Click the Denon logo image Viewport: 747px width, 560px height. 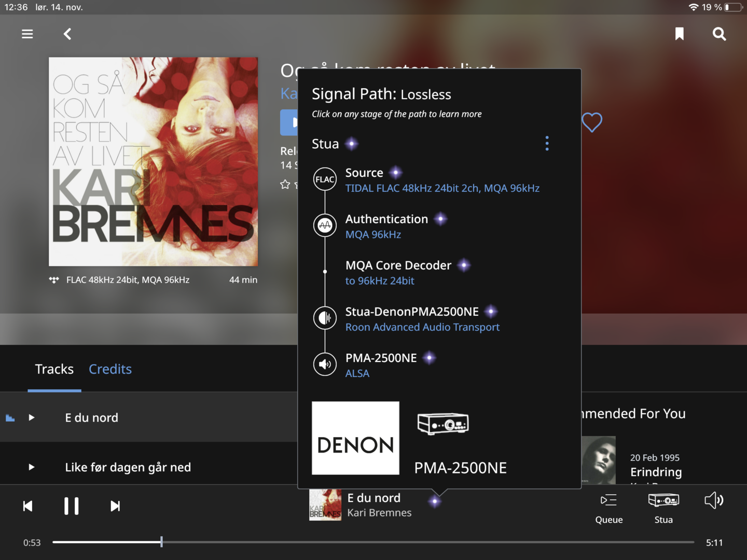355,438
